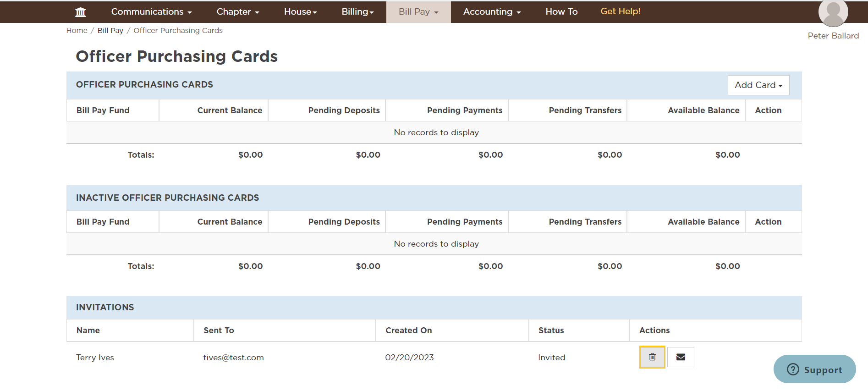Navigate to Home breadcrumb
This screenshot has width=868, height=391.
[x=77, y=30]
